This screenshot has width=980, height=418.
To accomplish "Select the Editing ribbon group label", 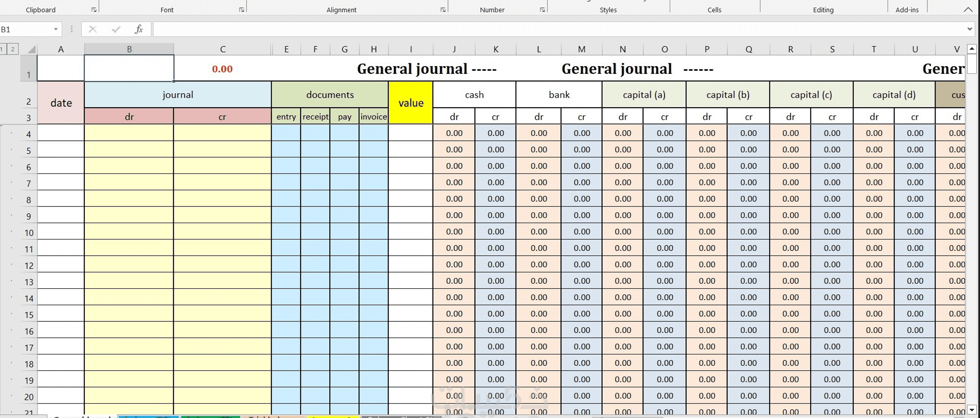I will (x=823, y=10).
